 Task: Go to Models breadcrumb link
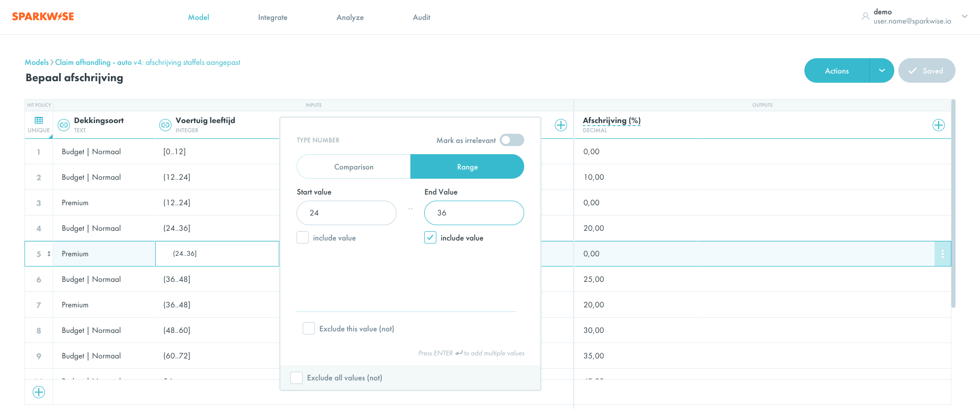[x=37, y=62]
